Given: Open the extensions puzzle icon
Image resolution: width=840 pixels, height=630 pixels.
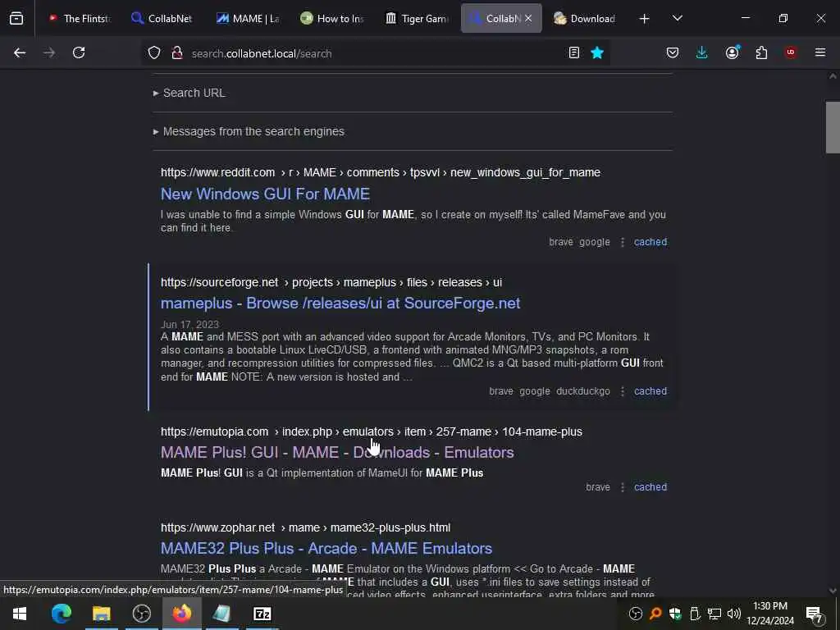Looking at the screenshot, I should click(761, 52).
